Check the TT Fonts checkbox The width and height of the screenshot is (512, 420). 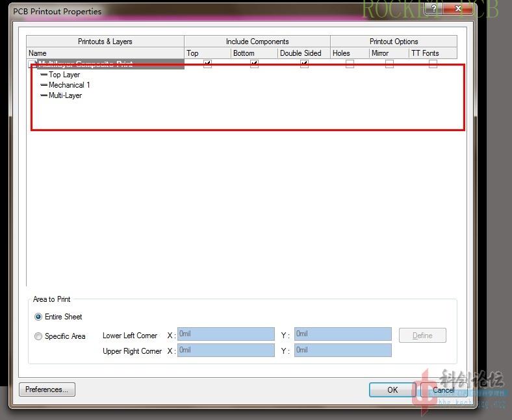433,64
